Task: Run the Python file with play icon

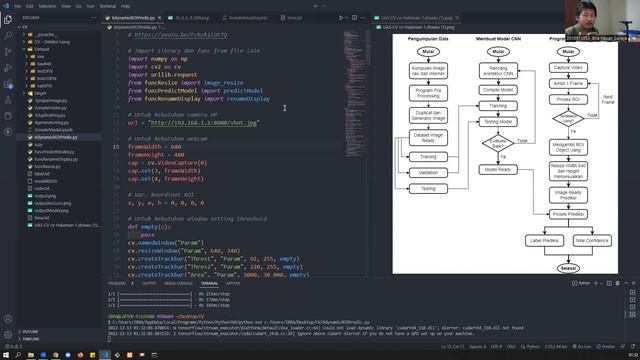Action: click(x=341, y=18)
